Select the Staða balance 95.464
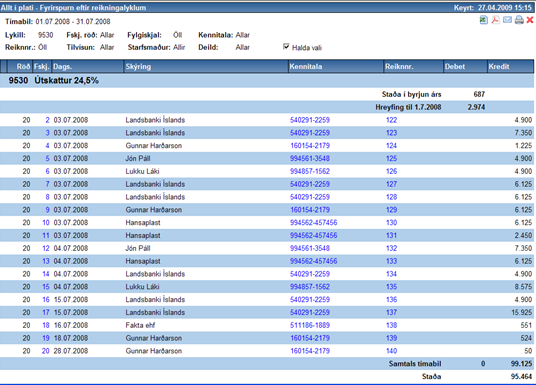Screen dimensions: 536x385 point(522,376)
